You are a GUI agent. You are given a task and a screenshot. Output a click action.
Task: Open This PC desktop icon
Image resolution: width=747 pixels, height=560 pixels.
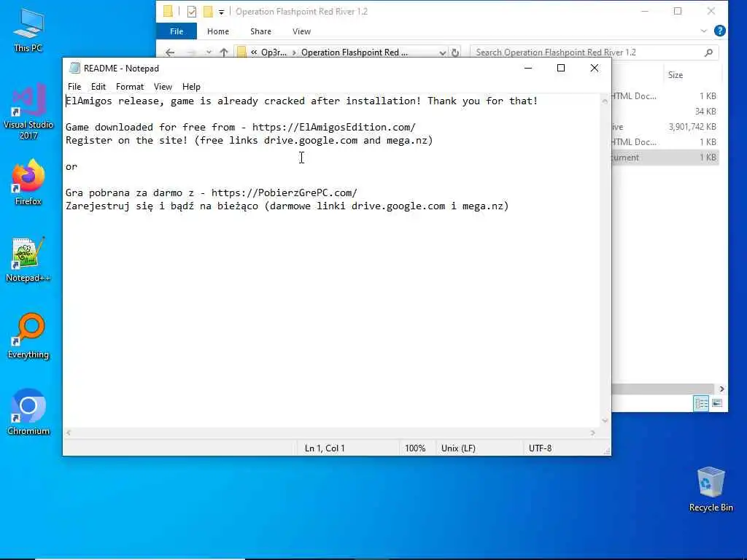click(28, 29)
